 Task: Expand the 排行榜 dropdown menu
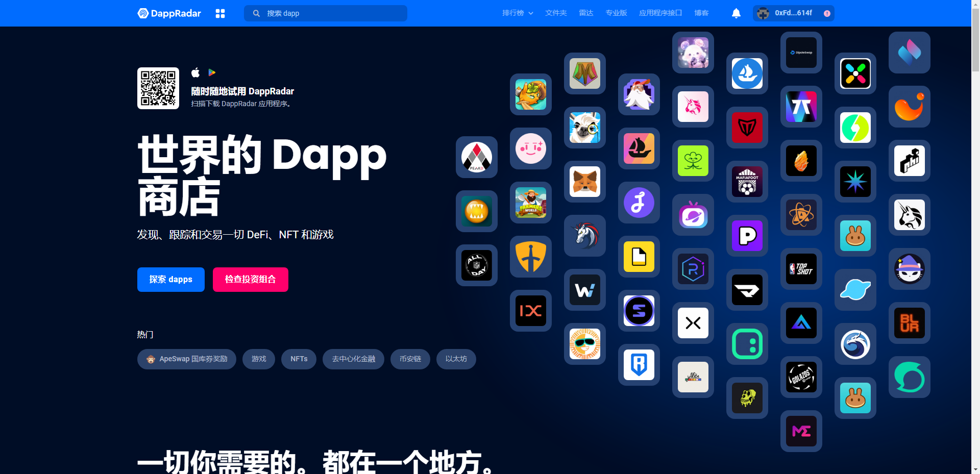518,13
